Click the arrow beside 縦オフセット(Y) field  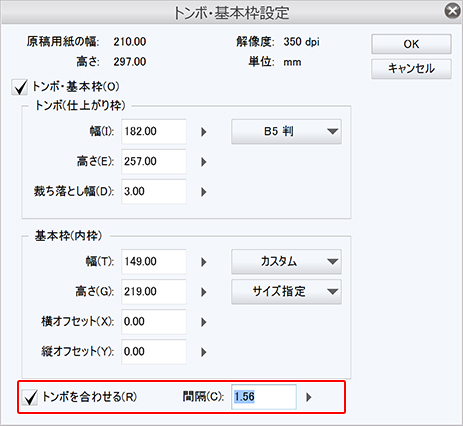[x=204, y=352]
